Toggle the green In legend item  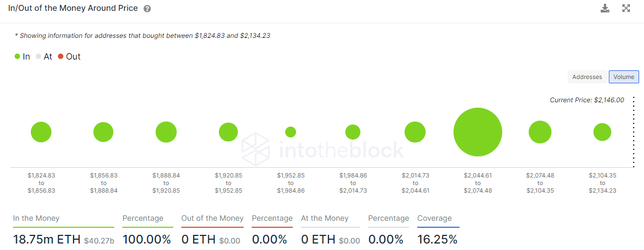point(22,57)
